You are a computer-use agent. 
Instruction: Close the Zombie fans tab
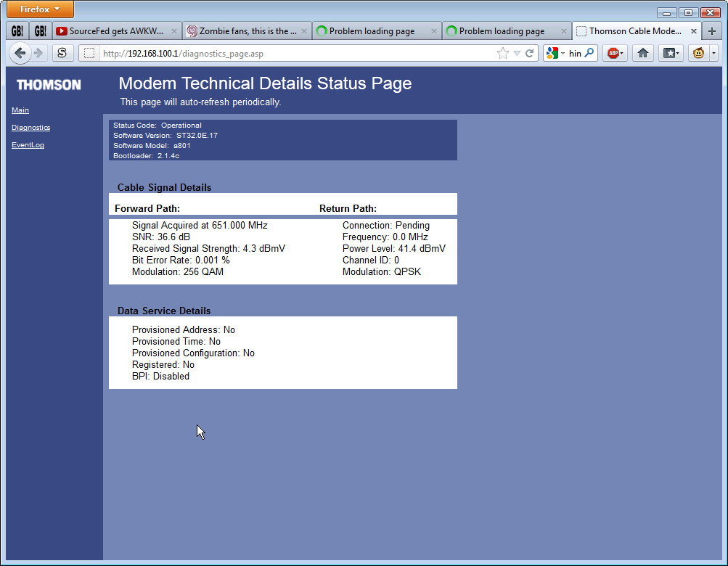pyautogui.click(x=303, y=31)
